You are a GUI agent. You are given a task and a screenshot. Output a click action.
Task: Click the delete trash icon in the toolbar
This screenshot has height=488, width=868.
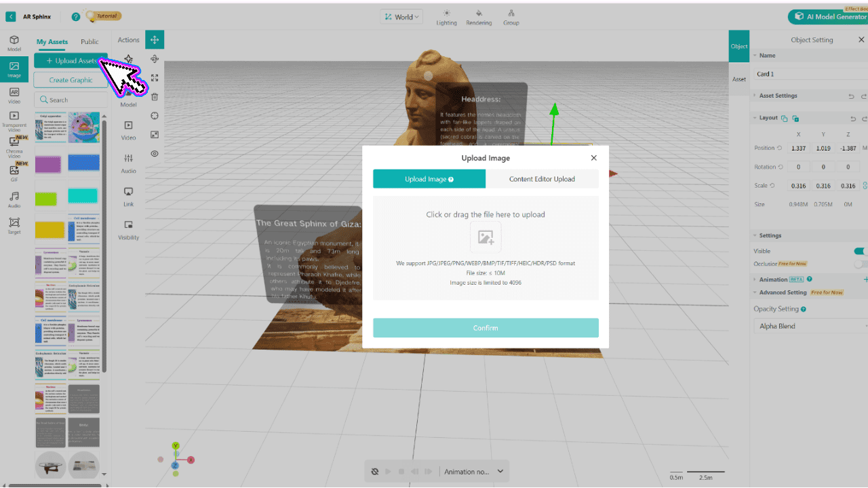(155, 97)
